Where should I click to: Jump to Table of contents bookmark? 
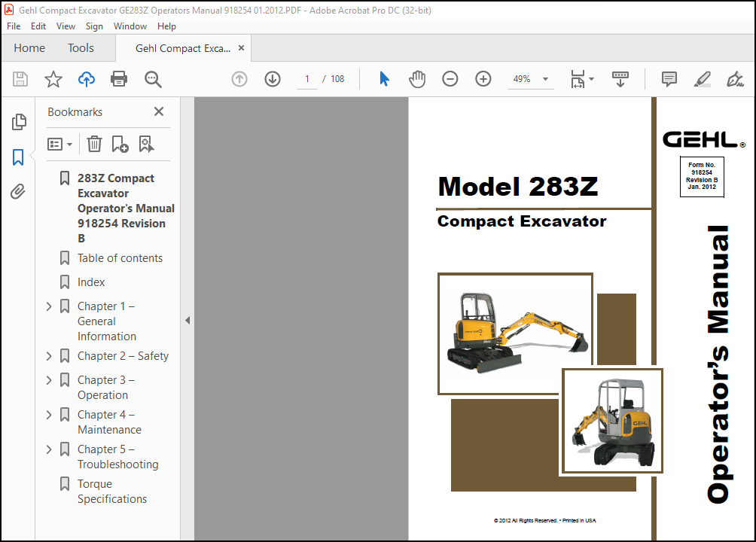120,258
